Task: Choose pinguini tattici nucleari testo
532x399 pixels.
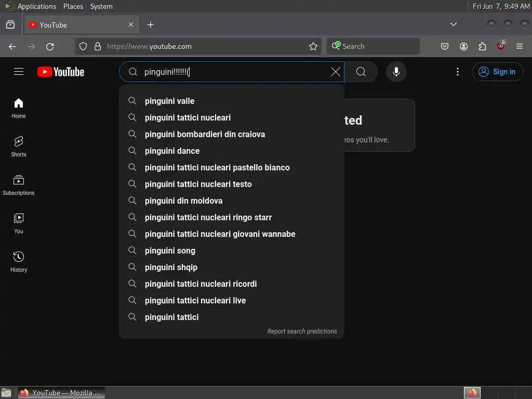Action: [x=232, y=184]
